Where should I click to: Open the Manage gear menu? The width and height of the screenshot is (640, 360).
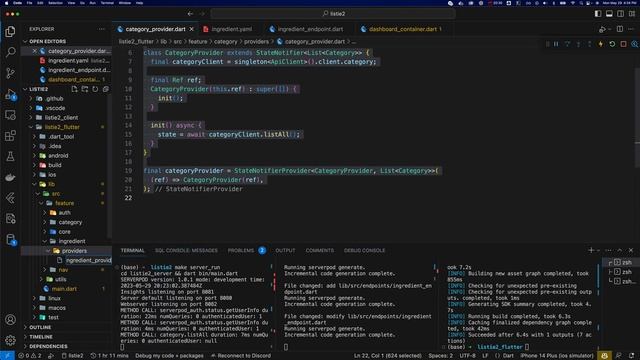(x=10, y=340)
